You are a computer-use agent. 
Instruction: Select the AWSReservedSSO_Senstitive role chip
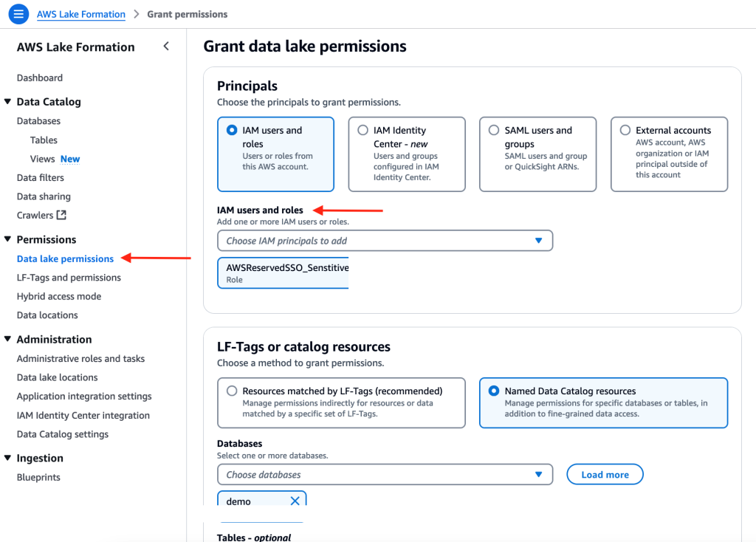[283, 272]
